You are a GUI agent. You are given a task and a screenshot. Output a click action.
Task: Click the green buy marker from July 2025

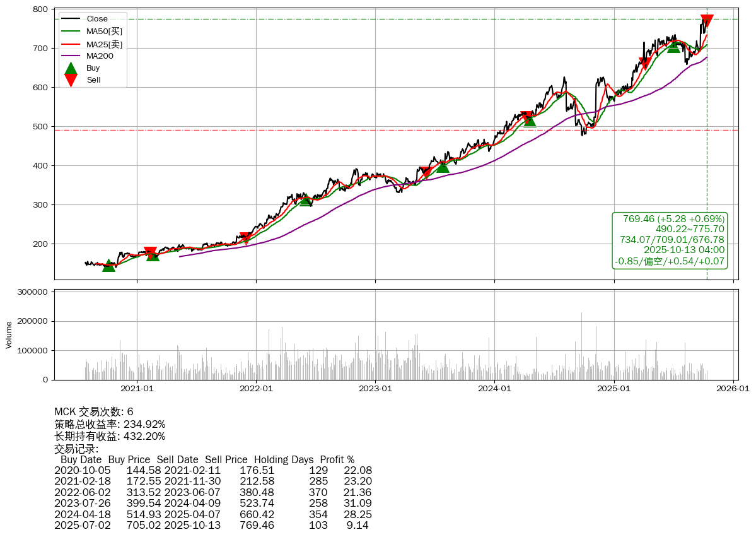click(x=673, y=46)
